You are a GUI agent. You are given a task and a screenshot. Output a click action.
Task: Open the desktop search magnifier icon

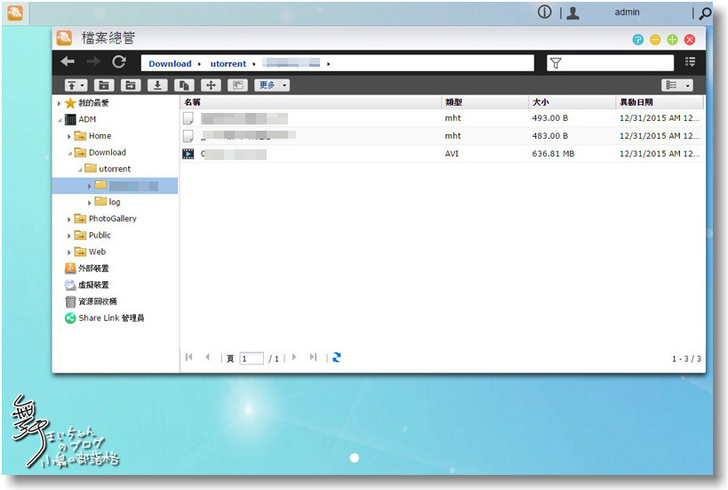(x=705, y=13)
